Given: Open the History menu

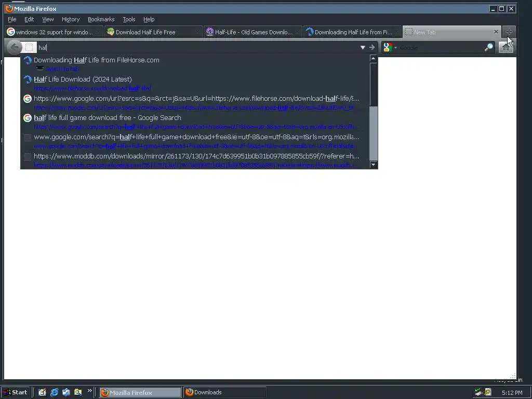Looking at the screenshot, I should click(x=71, y=19).
